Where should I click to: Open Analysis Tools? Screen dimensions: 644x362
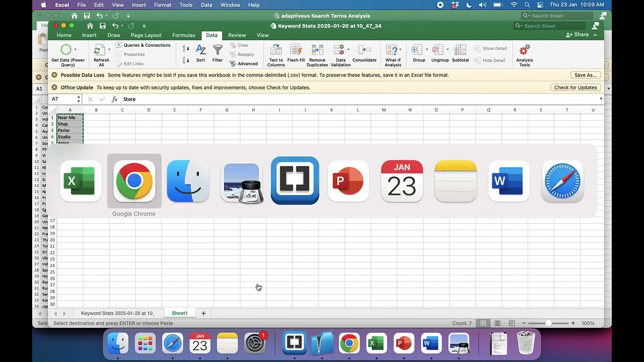point(524,55)
